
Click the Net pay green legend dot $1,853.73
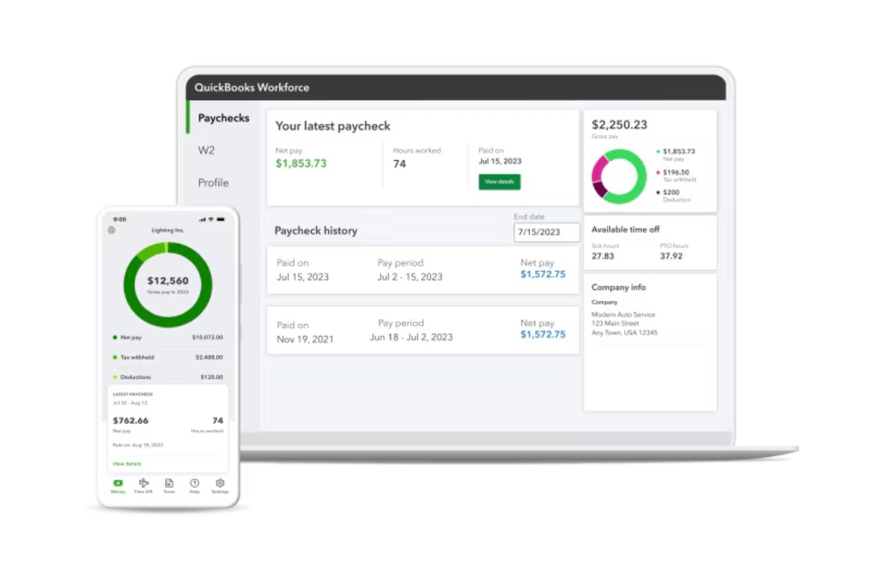click(x=658, y=151)
